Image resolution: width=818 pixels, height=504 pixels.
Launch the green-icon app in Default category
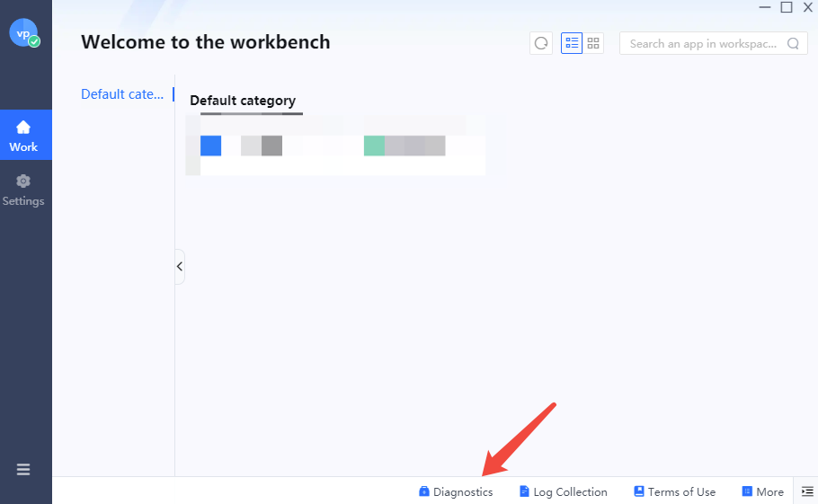pos(375,146)
